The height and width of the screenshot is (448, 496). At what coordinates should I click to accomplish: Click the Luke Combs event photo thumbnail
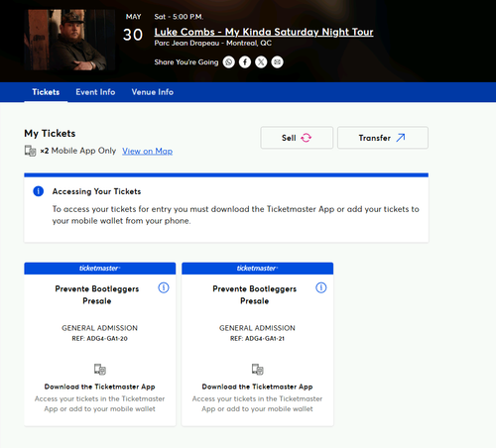click(x=69, y=40)
